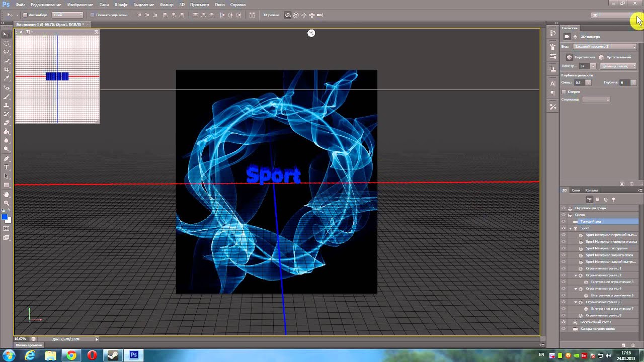Image resolution: width=644 pixels, height=362 pixels.
Task: Open the Windows Start button
Action: [x=9, y=355]
